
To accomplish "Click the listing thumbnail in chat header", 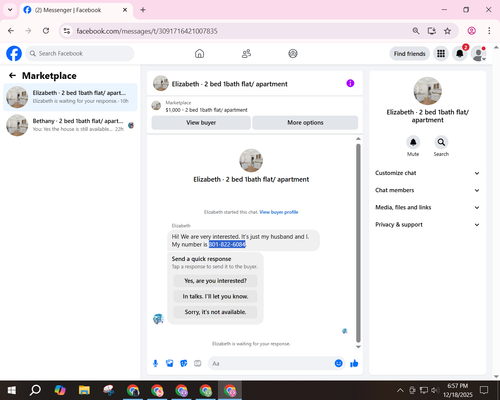I will 161,83.
